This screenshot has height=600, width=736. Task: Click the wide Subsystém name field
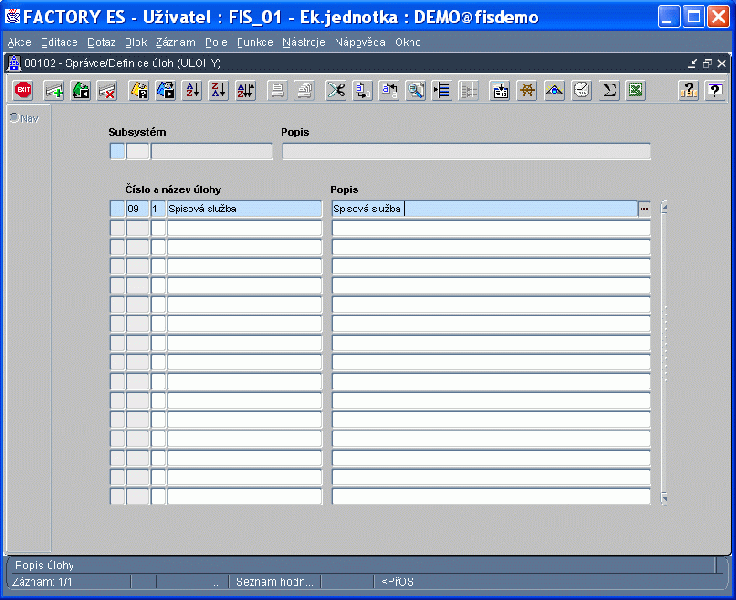click(211, 152)
